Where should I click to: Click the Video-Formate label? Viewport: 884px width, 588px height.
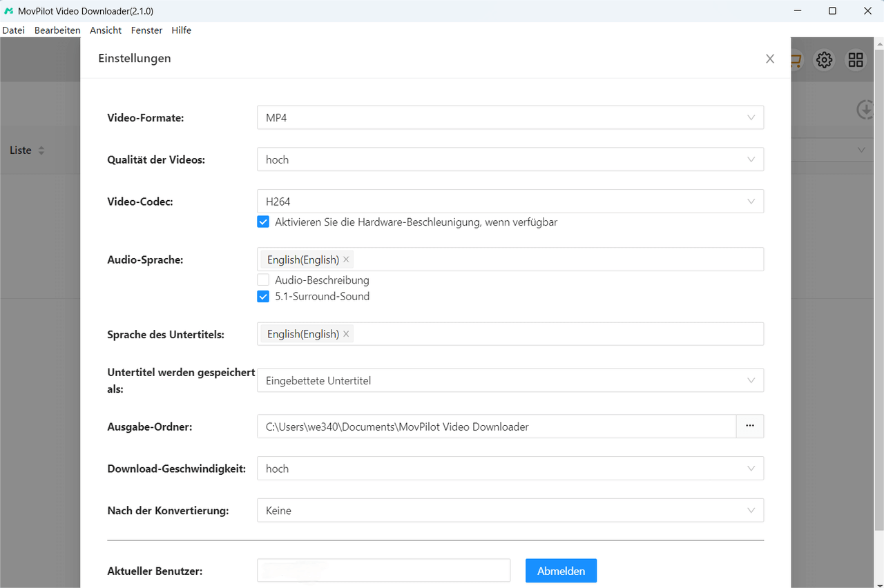click(x=146, y=118)
